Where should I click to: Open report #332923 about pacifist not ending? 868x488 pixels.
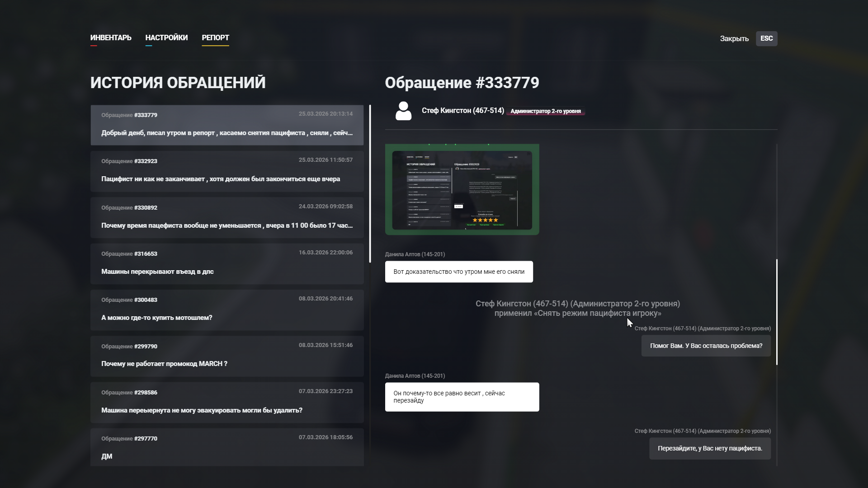227,171
